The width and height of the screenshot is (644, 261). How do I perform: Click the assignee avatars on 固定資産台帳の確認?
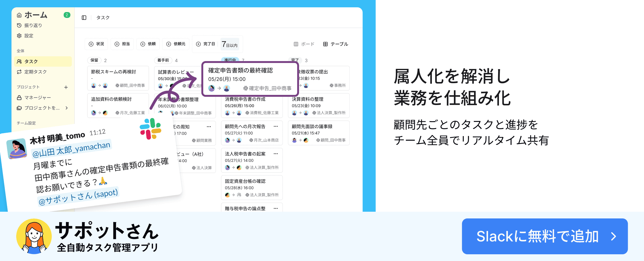coord(233,195)
